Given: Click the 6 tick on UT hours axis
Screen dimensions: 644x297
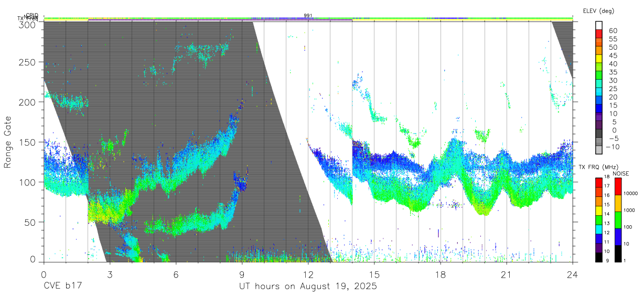Looking at the screenshot, I should (176, 273).
